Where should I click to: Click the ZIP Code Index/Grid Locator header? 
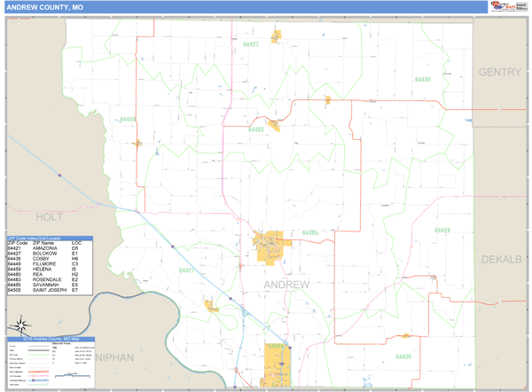43,238
